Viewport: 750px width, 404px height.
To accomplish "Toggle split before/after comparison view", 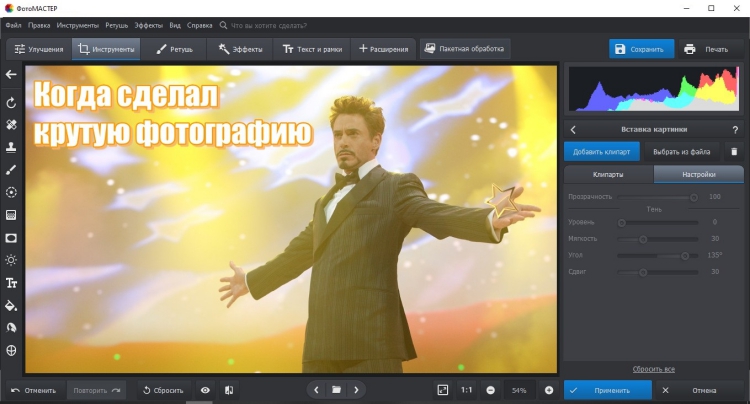I will (x=229, y=390).
